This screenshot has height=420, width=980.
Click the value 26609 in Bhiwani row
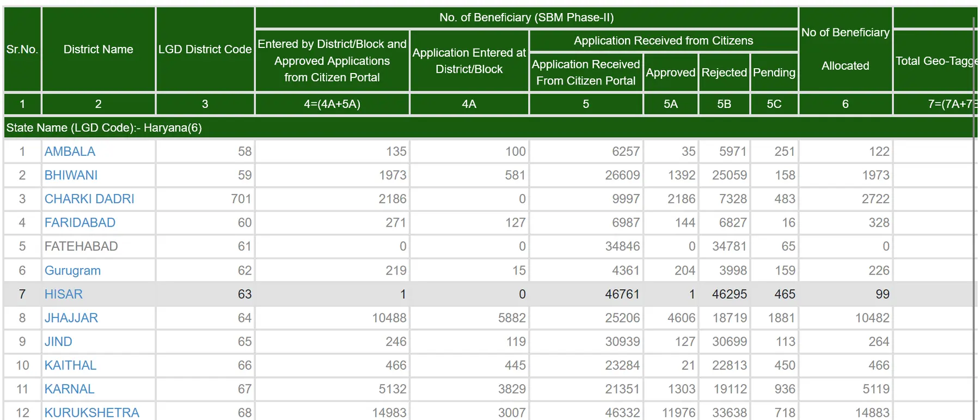pos(622,175)
